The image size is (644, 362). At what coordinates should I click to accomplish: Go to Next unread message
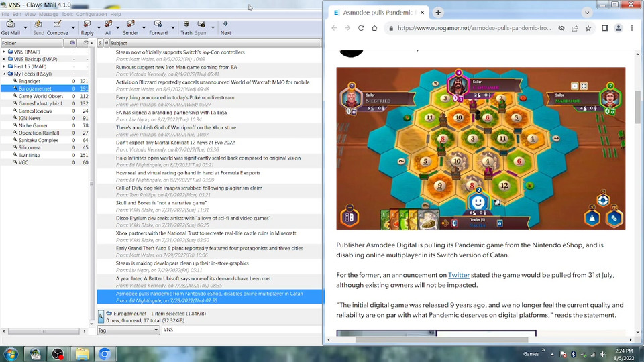click(x=225, y=27)
